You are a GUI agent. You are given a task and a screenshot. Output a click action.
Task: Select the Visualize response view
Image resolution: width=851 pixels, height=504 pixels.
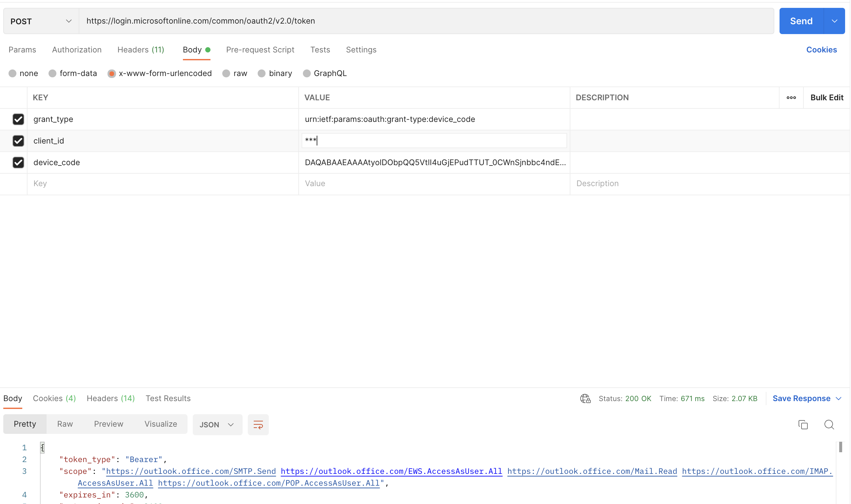pyautogui.click(x=161, y=424)
